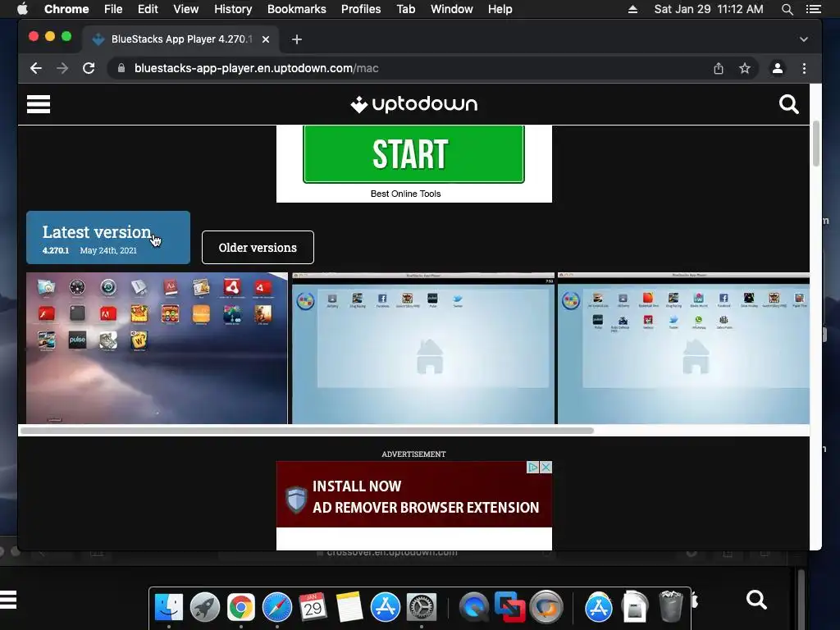840x630 pixels.
Task: Open Google Chrome from the Dock
Action: [x=240, y=608]
